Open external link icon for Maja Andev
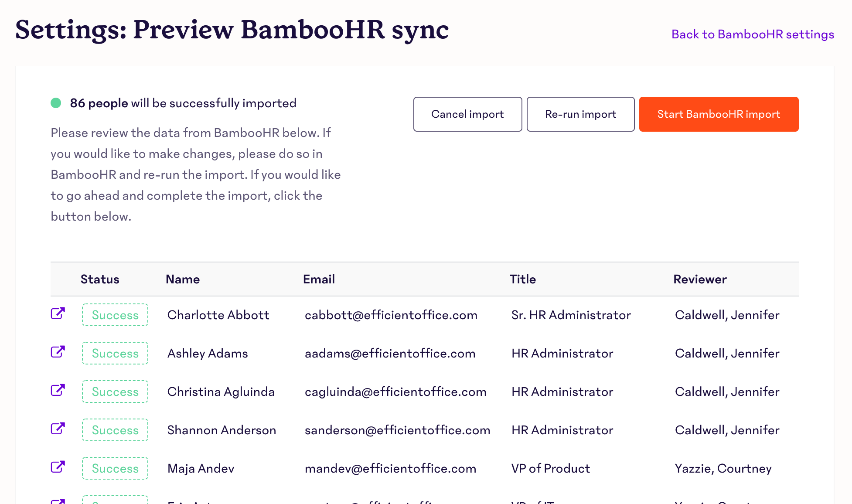Screen dimensions: 852x504 (x=58, y=467)
